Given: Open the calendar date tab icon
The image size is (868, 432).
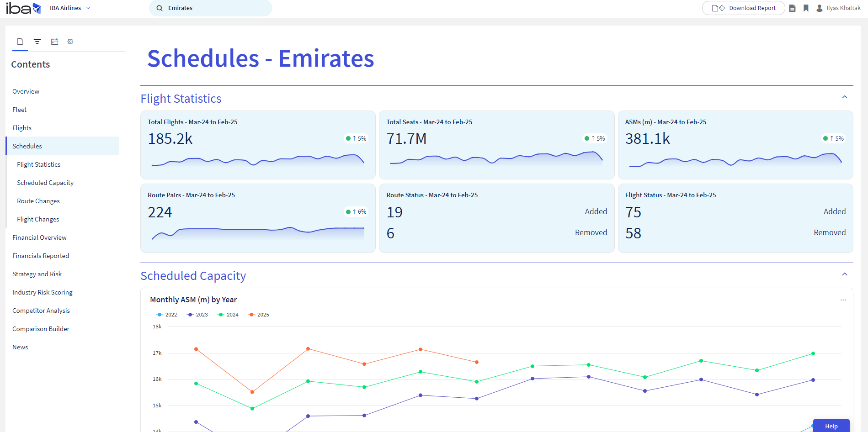Looking at the screenshot, I should 54,42.
